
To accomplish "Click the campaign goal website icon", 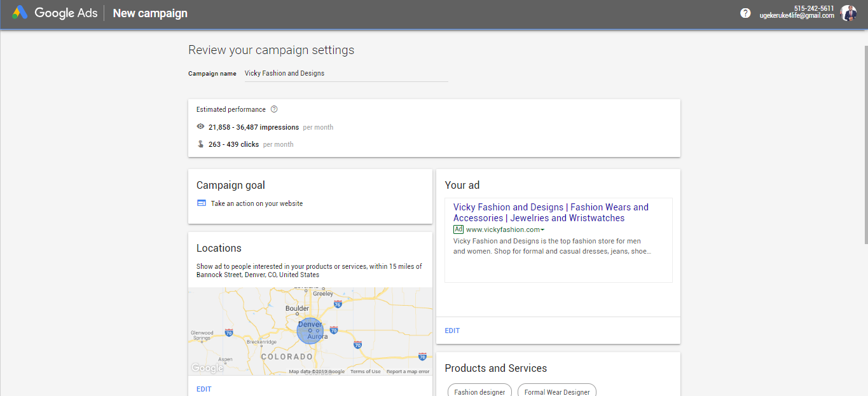I will 202,203.
